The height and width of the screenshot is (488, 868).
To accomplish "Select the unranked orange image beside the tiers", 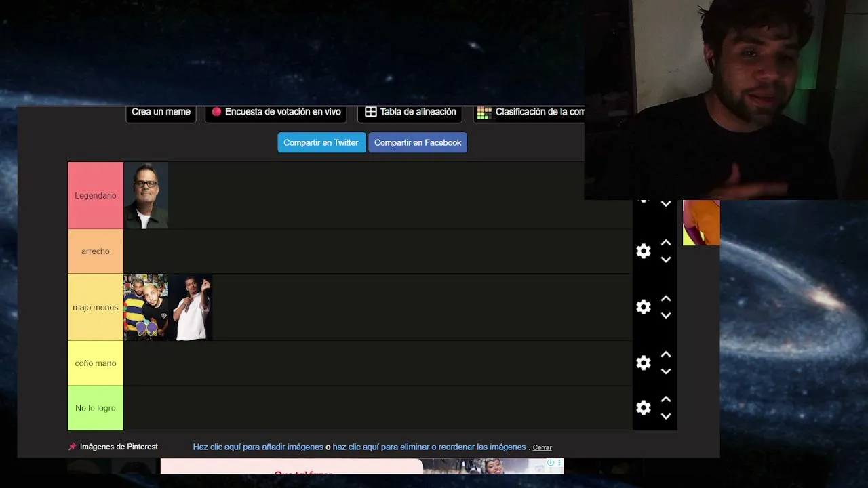I will (701, 222).
